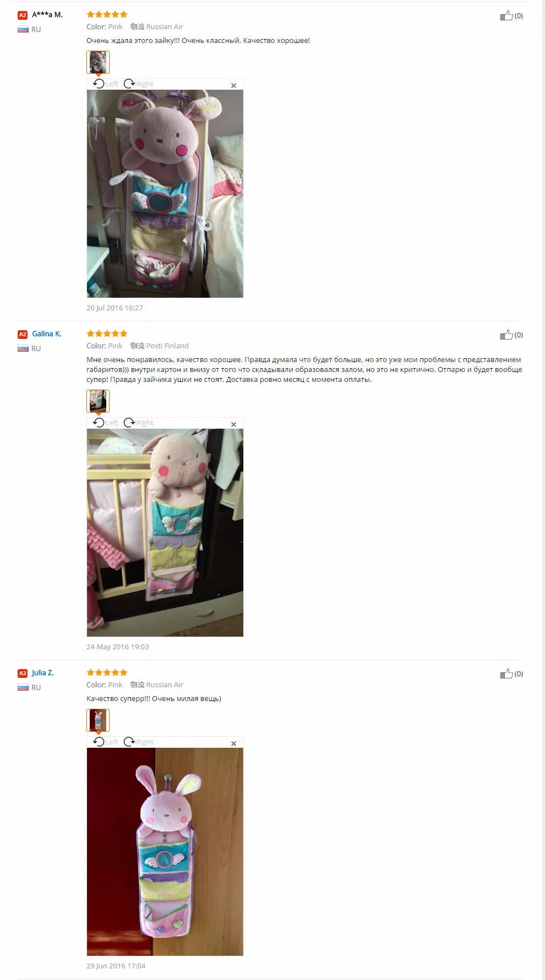Rotate A***a M.'s photo left
545x980 pixels.
click(105, 84)
